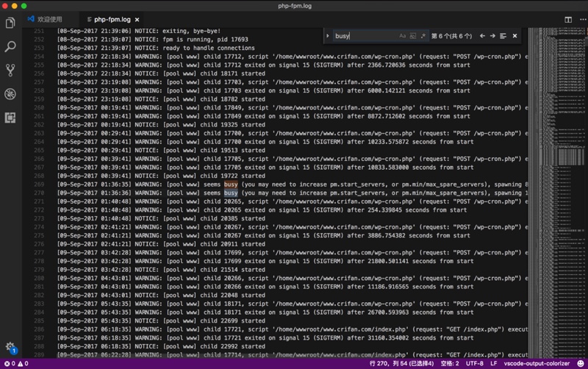
Task: Go to previous find match
Action: (x=482, y=36)
